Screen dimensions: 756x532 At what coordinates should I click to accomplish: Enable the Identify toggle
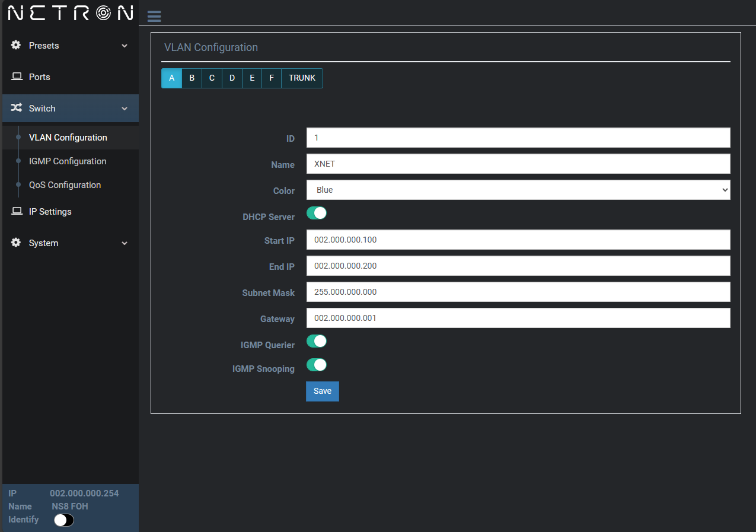tap(64, 520)
